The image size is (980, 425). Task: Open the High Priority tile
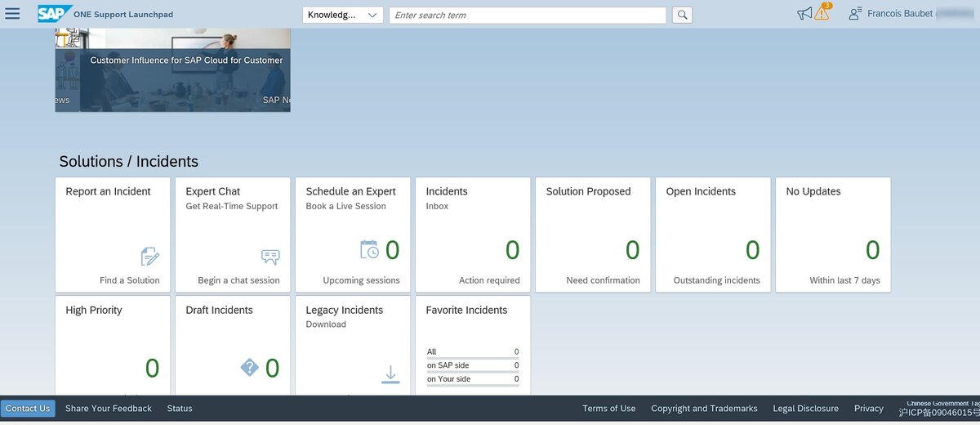(113, 346)
